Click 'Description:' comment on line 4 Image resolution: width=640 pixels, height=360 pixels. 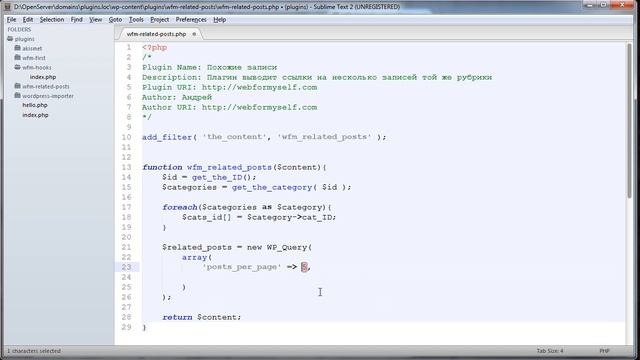click(x=172, y=78)
